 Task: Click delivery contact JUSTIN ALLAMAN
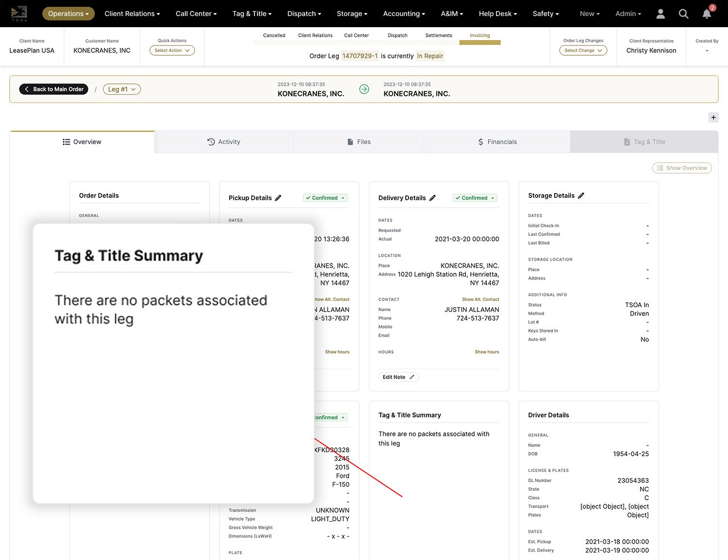pyautogui.click(x=472, y=310)
